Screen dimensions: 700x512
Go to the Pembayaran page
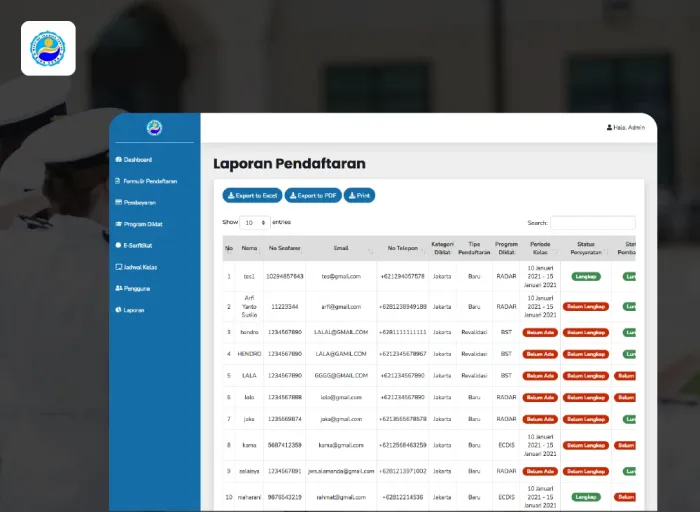click(135, 203)
